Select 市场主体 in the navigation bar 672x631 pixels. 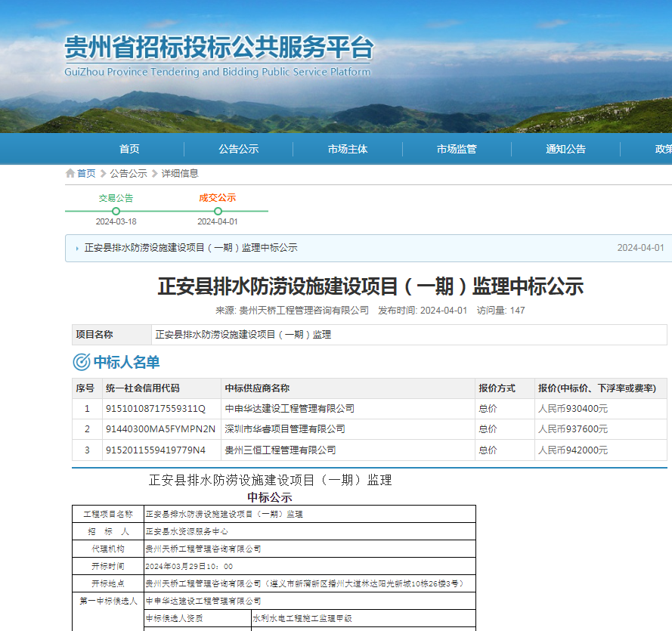click(x=348, y=149)
